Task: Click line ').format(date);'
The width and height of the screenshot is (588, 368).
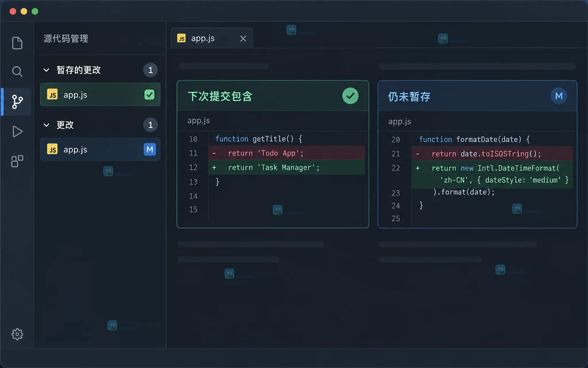Action: point(464,192)
